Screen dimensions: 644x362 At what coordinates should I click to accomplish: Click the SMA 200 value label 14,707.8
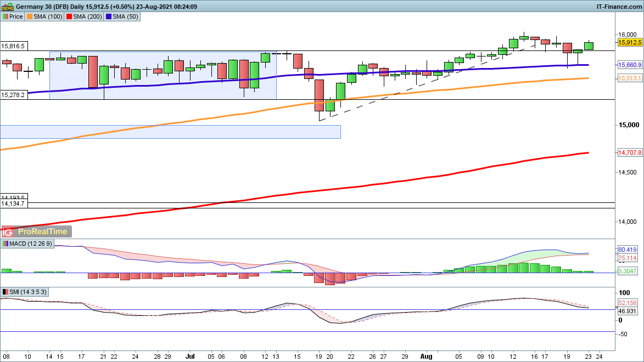tap(630, 152)
